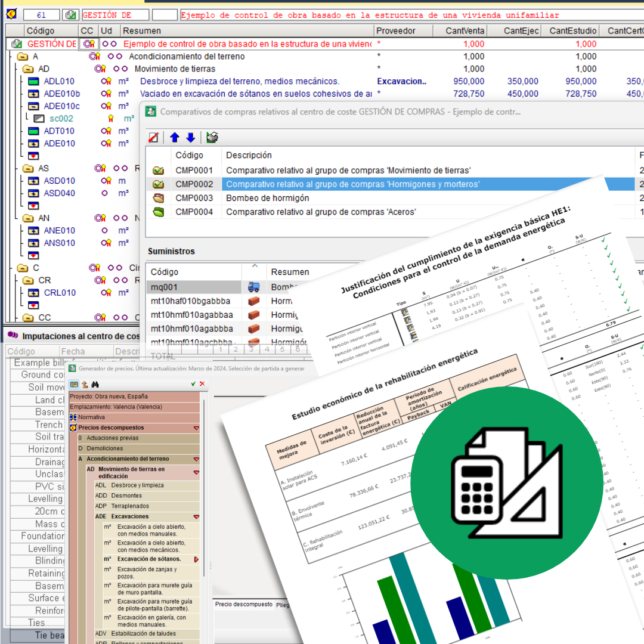Click the binoculars search icon in price generator
The width and height of the screenshot is (644, 644).
pyautogui.click(x=94, y=385)
